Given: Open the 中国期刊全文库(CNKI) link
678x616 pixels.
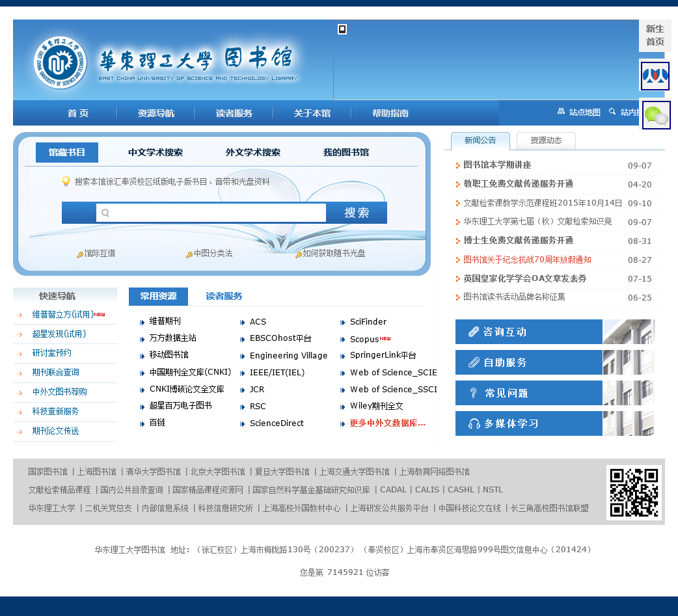Looking at the screenshot, I should coord(190,373).
